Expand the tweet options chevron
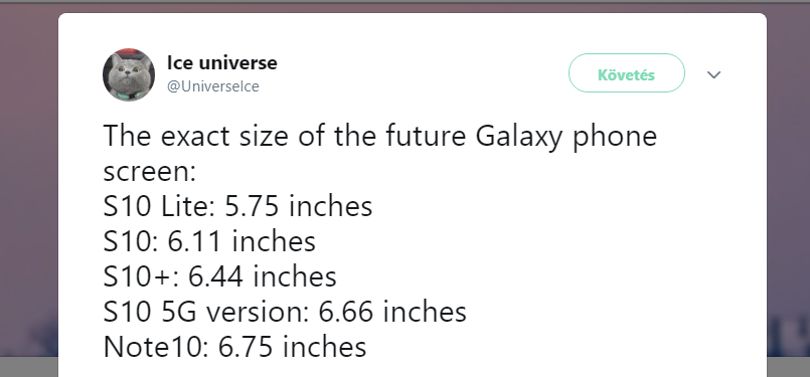This screenshot has width=810, height=377. (713, 75)
